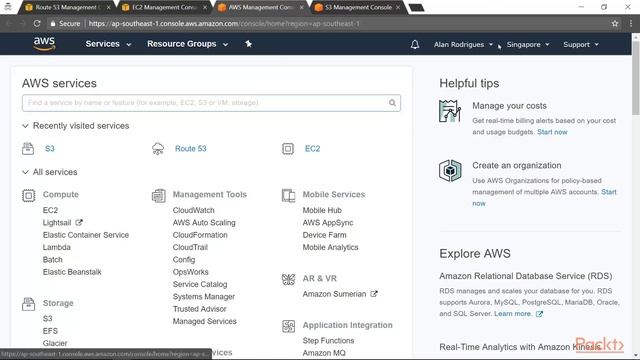Click the service search input field
Image resolution: width=640 pixels, height=360 pixels.
point(211,103)
